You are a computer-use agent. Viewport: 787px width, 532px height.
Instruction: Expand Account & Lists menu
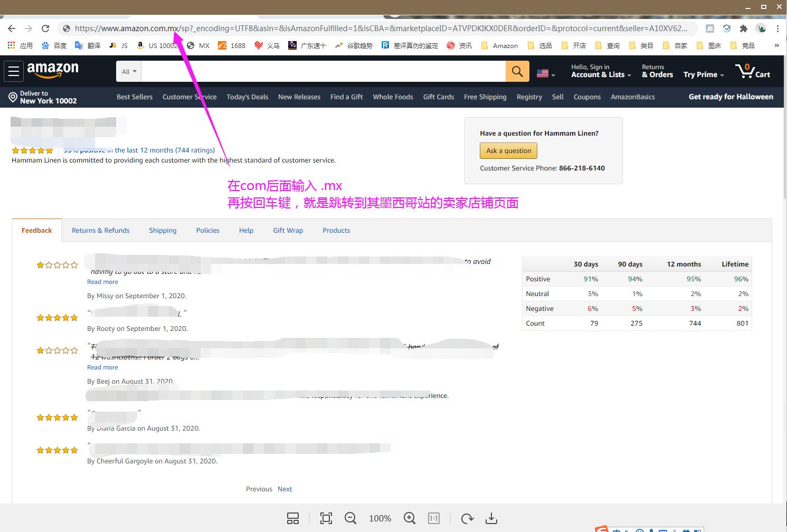[x=601, y=71]
